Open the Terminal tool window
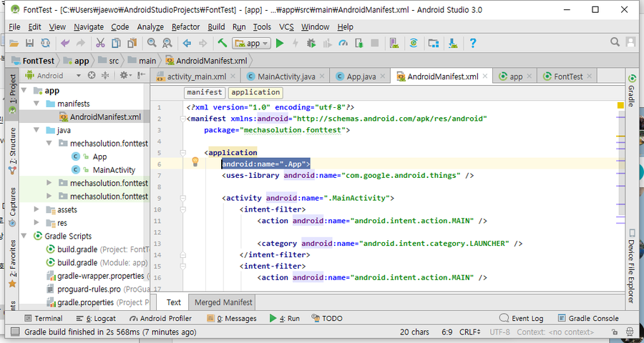This screenshot has height=343, width=644. [44, 319]
